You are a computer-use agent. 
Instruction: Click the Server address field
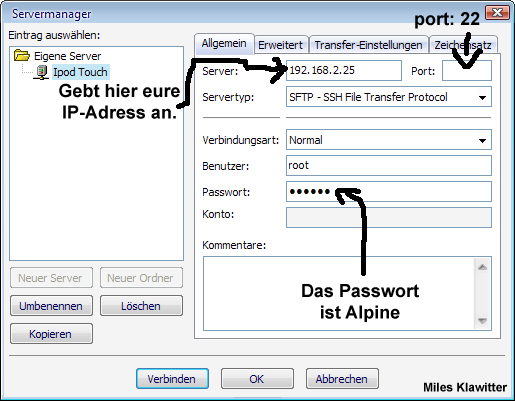(344, 71)
